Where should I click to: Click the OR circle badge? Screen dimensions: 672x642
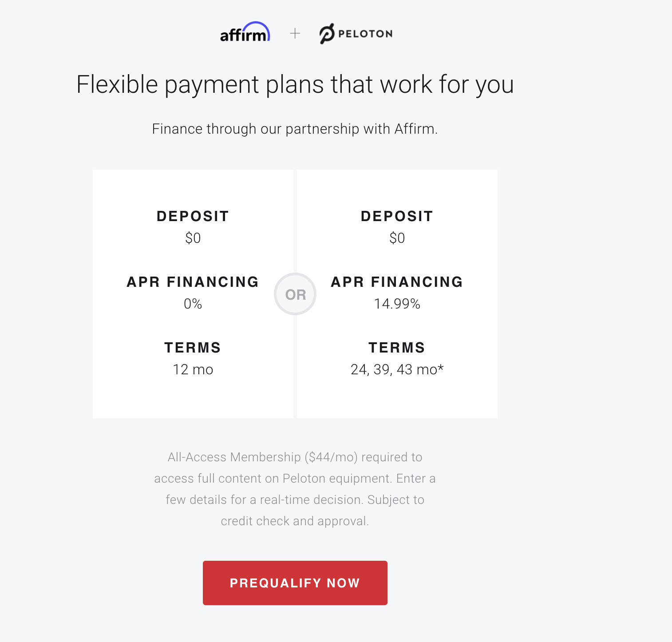click(x=295, y=294)
